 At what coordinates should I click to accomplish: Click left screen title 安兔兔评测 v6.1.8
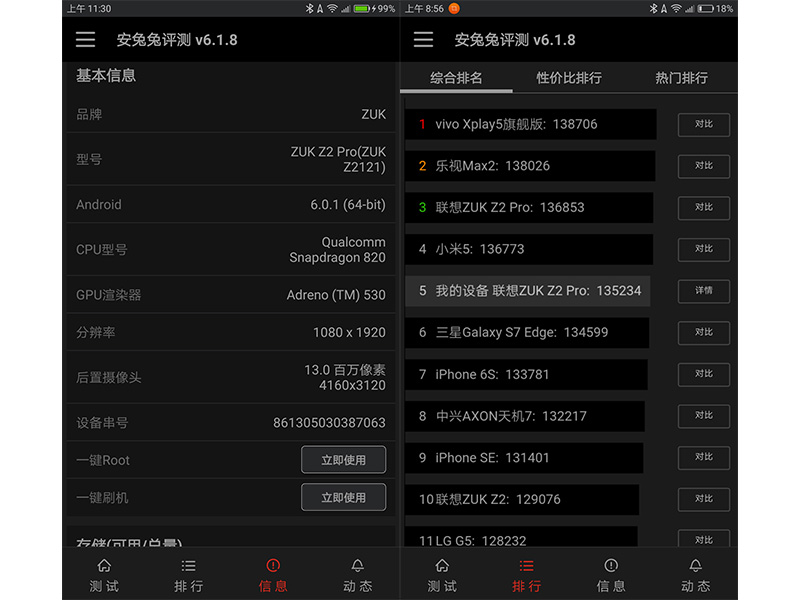177,40
